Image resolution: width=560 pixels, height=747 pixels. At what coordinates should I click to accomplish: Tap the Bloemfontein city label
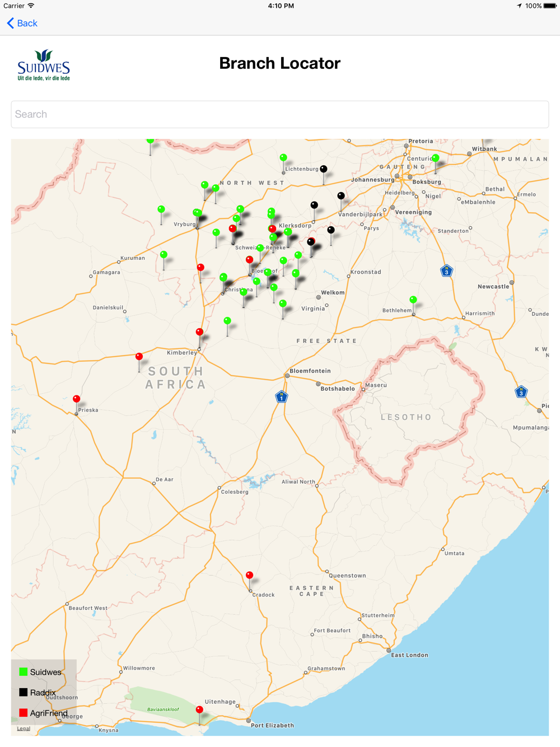coord(310,371)
